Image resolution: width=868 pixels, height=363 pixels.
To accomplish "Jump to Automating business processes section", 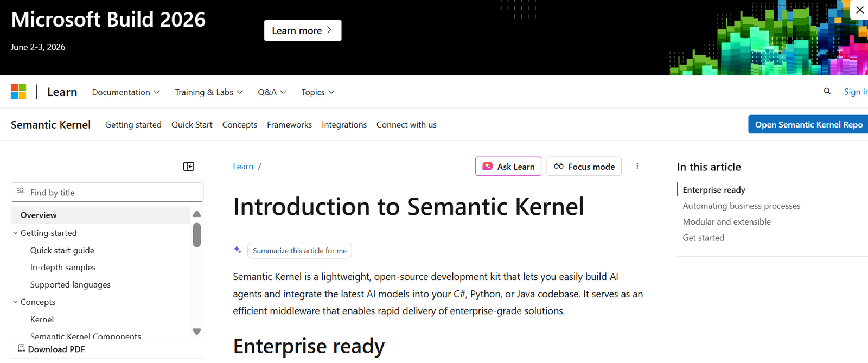I will (742, 206).
